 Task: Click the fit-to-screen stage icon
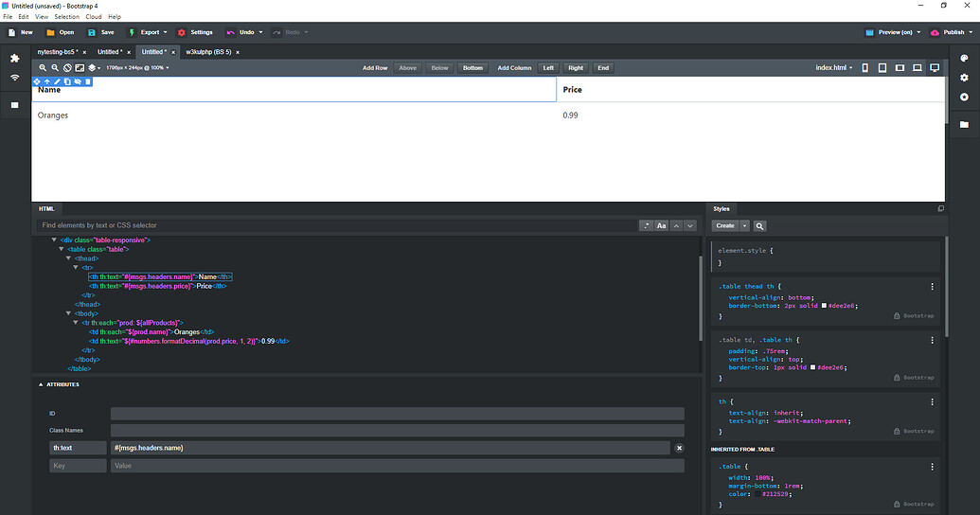pyautogui.click(x=80, y=68)
